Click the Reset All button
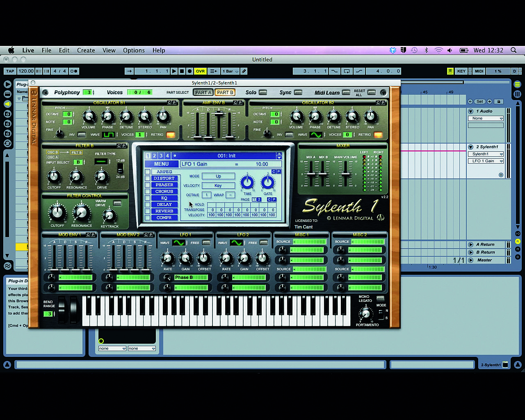The width and height of the screenshot is (525, 420). tap(371, 92)
